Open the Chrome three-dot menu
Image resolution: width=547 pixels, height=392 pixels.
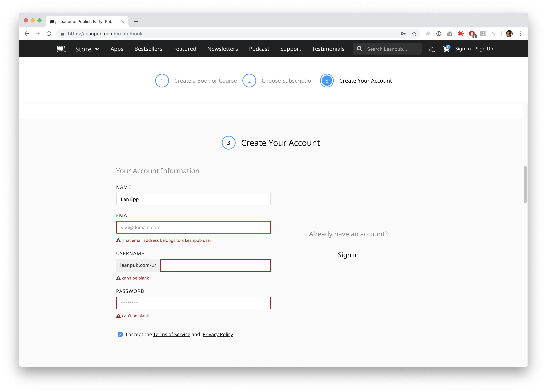[520, 33]
